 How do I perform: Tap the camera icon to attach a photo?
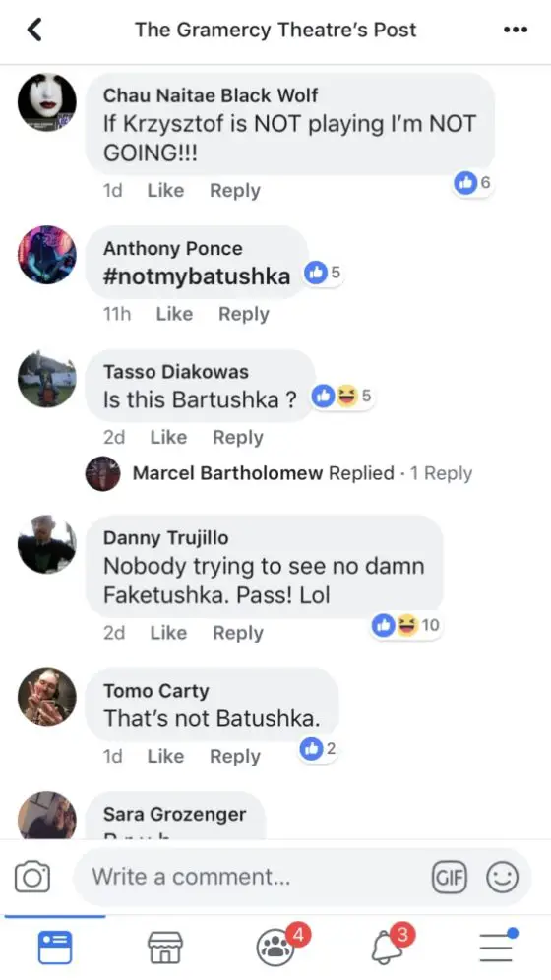pos(31,877)
